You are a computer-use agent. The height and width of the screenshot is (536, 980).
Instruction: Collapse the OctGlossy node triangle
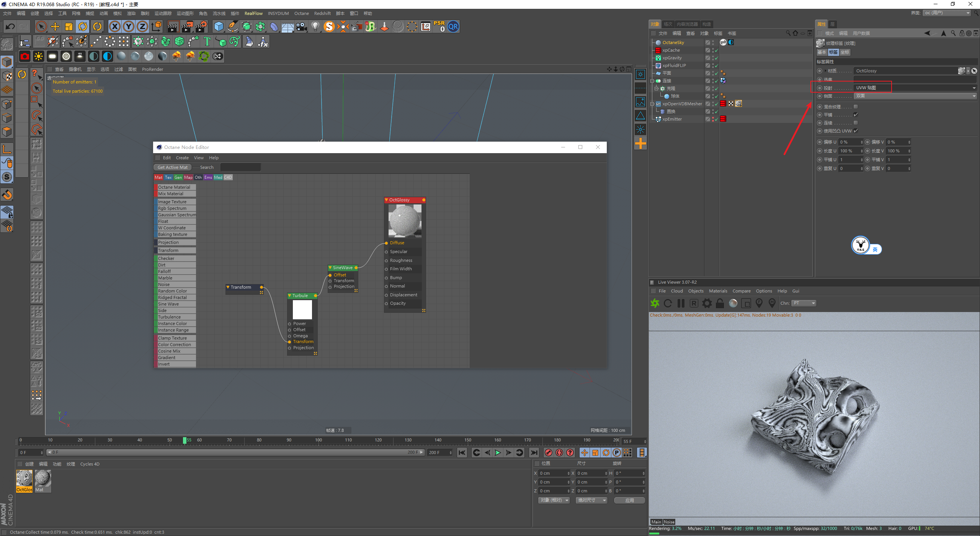click(386, 200)
